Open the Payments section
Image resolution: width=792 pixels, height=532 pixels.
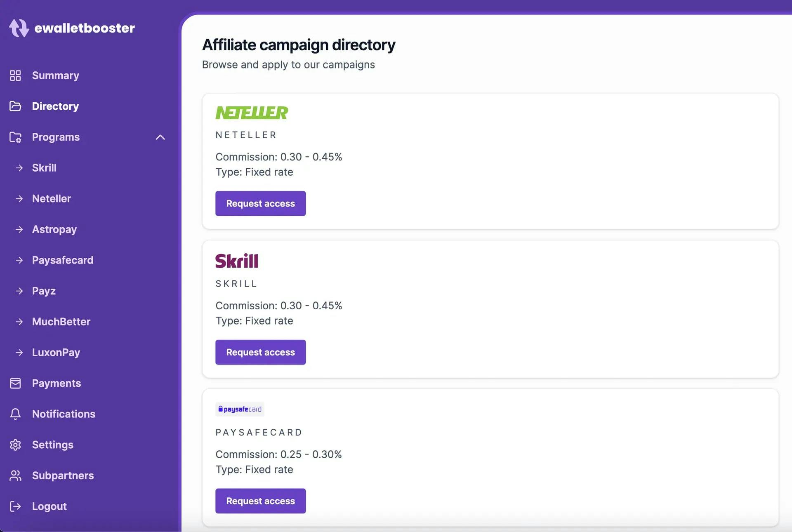(57, 383)
